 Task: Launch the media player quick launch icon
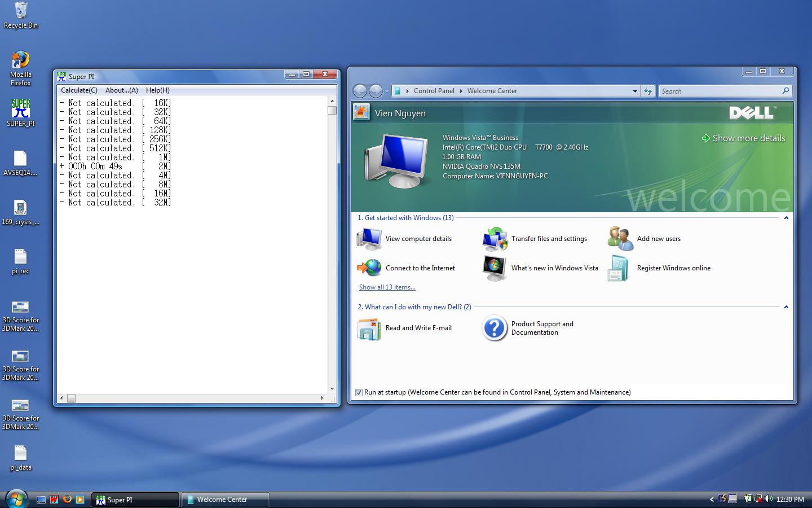80,500
